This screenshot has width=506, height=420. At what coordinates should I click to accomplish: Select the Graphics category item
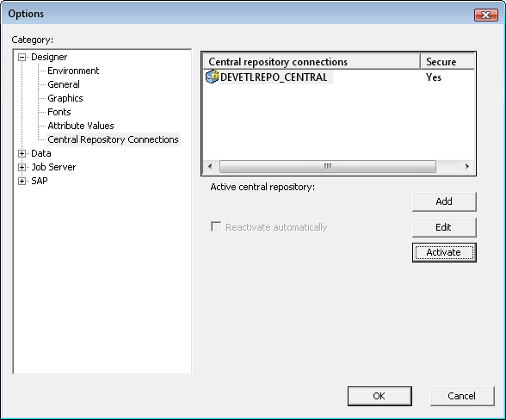tap(65, 98)
